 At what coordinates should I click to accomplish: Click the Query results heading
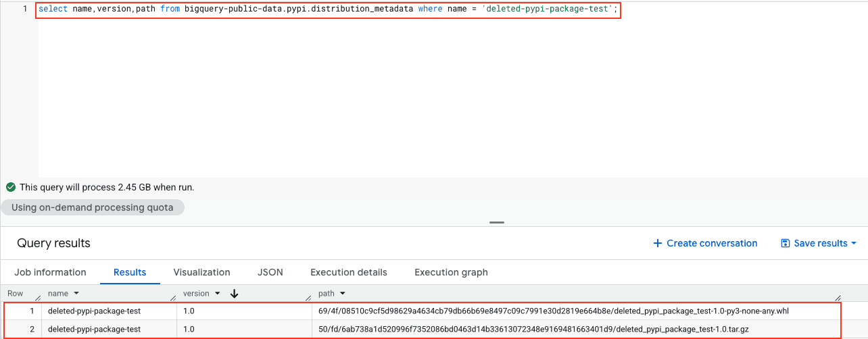coord(53,243)
